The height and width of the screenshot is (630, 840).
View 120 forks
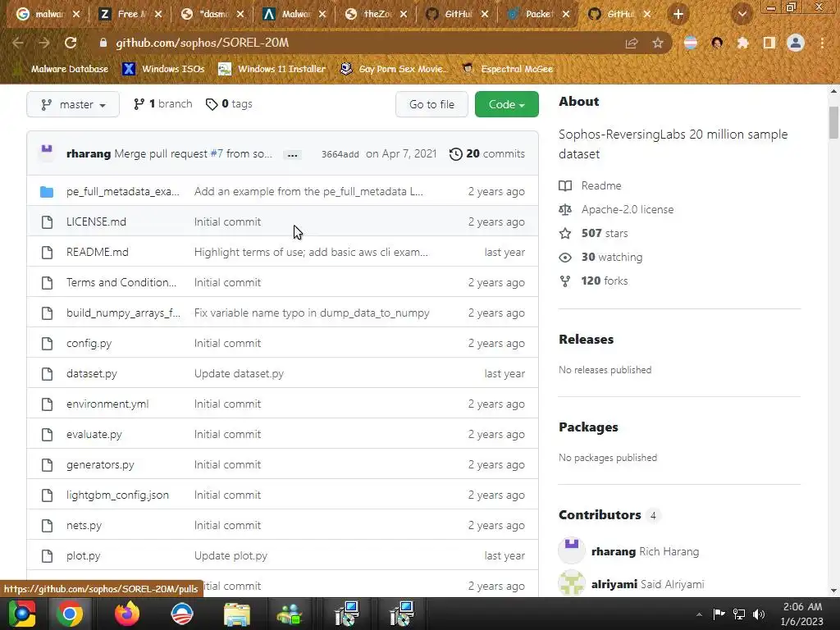(593, 281)
